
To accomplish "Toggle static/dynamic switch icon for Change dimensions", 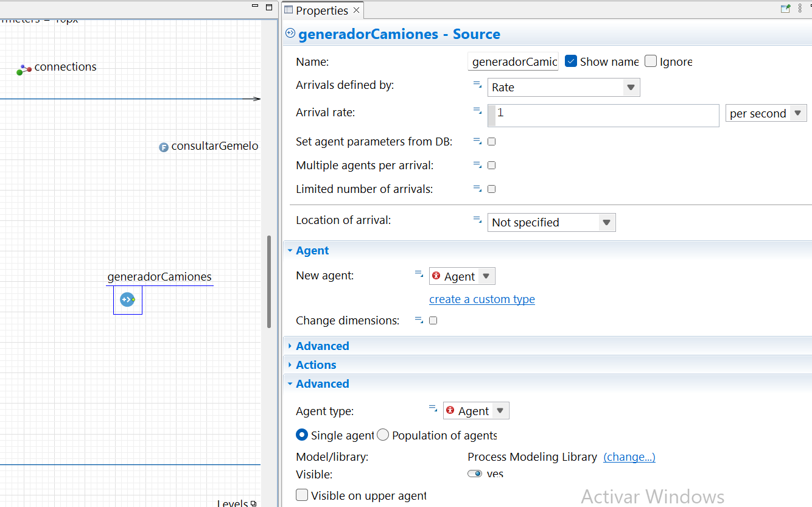I will point(419,320).
